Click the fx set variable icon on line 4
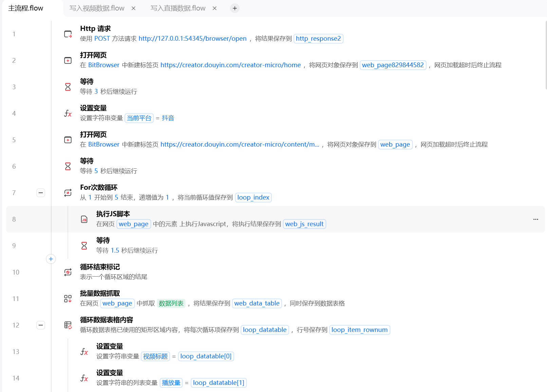The image size is (547, 392). click(x=68, y=113)
